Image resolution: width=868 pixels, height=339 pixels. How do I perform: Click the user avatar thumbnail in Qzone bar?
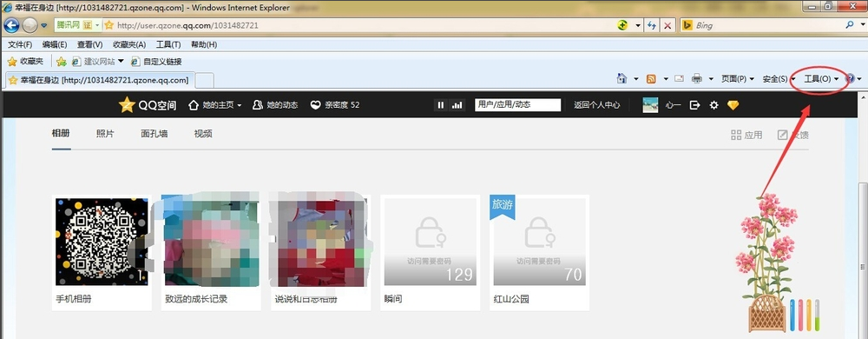(x=650, y=104)
